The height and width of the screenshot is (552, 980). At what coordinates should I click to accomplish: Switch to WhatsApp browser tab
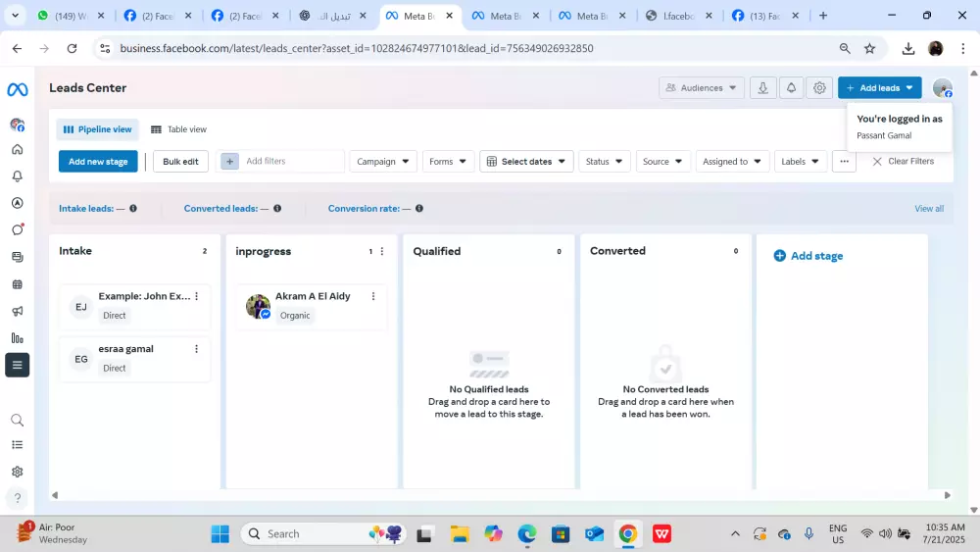click(x=70, y=16)
